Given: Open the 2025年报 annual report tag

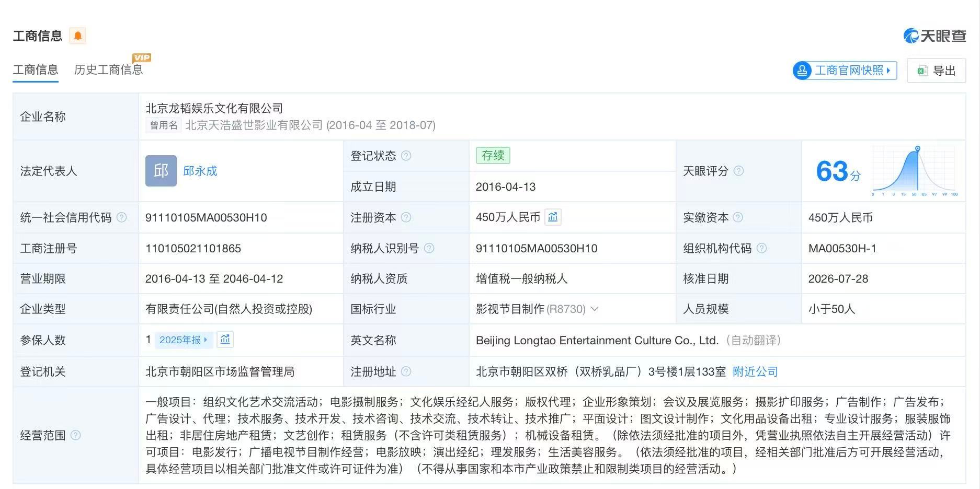Looking at the screenshot, I should click(184, 340).
